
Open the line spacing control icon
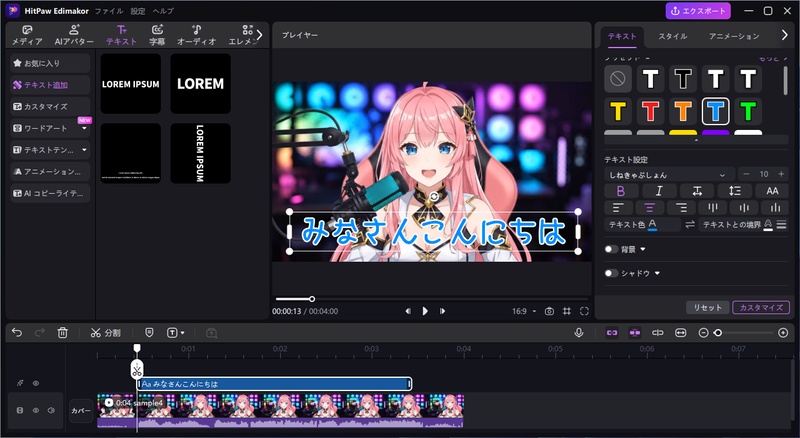735,191
